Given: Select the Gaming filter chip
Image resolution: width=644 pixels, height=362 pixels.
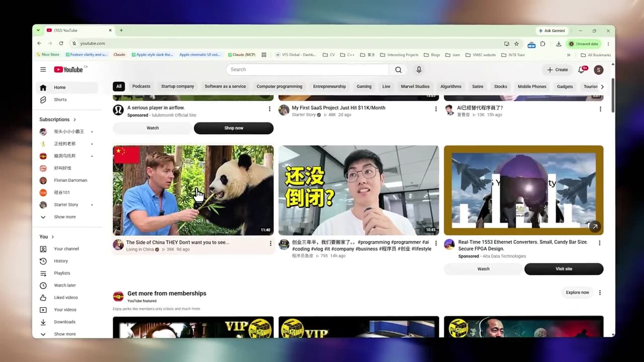Looking at the screenshot, I should (364, 86).
